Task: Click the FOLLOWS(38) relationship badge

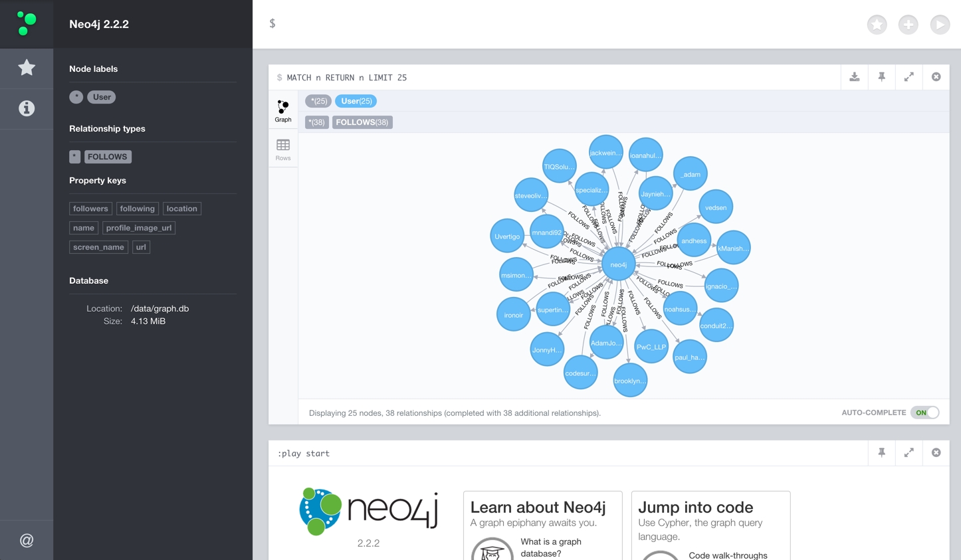Action: pyautogui.click(x=362, y=122)
